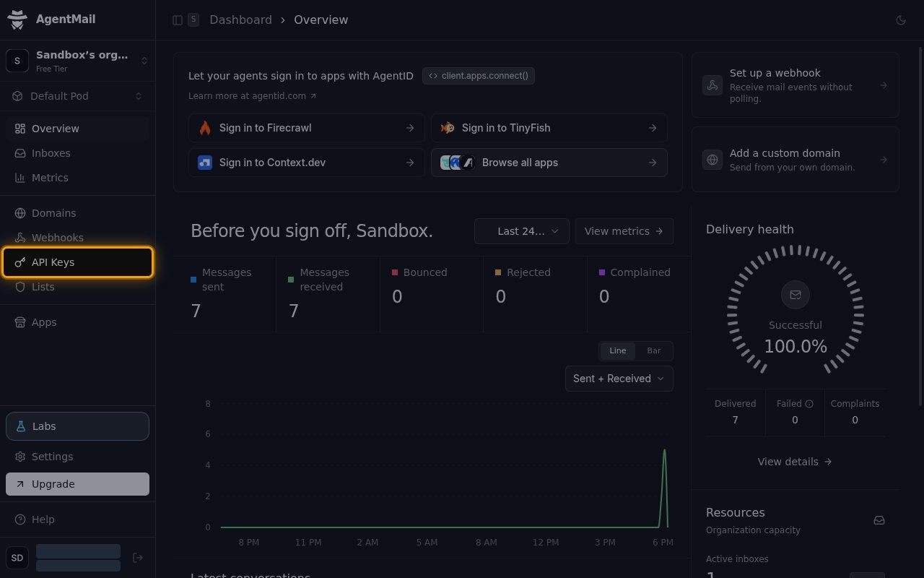Click the globe icon in the custom domain card
The width and height of the screenshot is (924, 578).
[x=712, y=160]
